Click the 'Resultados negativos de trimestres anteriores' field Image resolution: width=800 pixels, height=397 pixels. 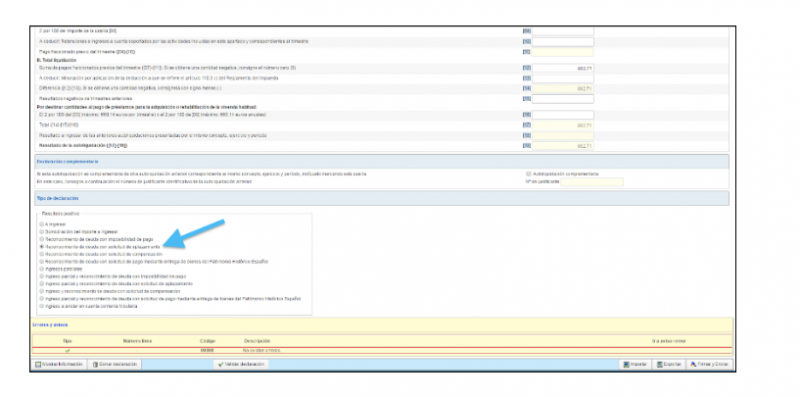563,98
